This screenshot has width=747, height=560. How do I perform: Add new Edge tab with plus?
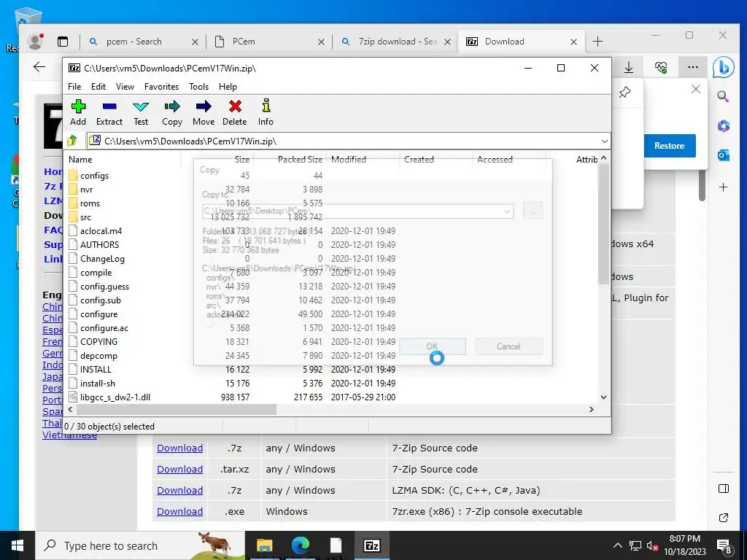click(597, 42)
